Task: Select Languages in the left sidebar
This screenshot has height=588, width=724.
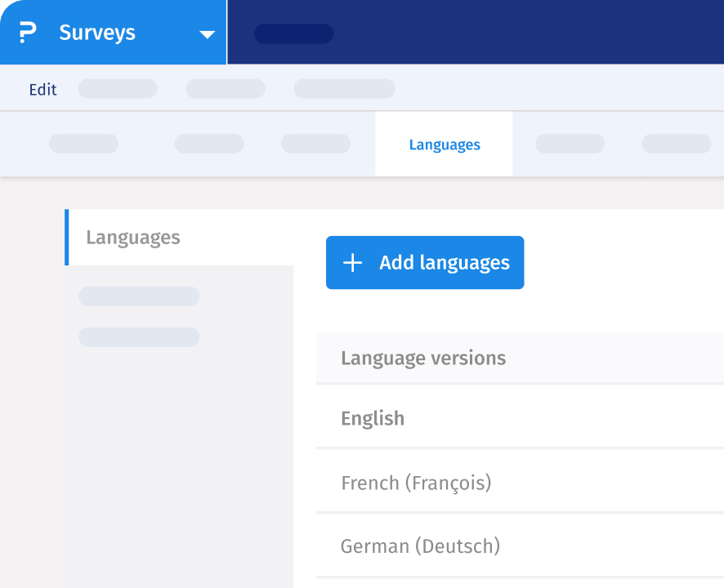Action: point(179,237)
